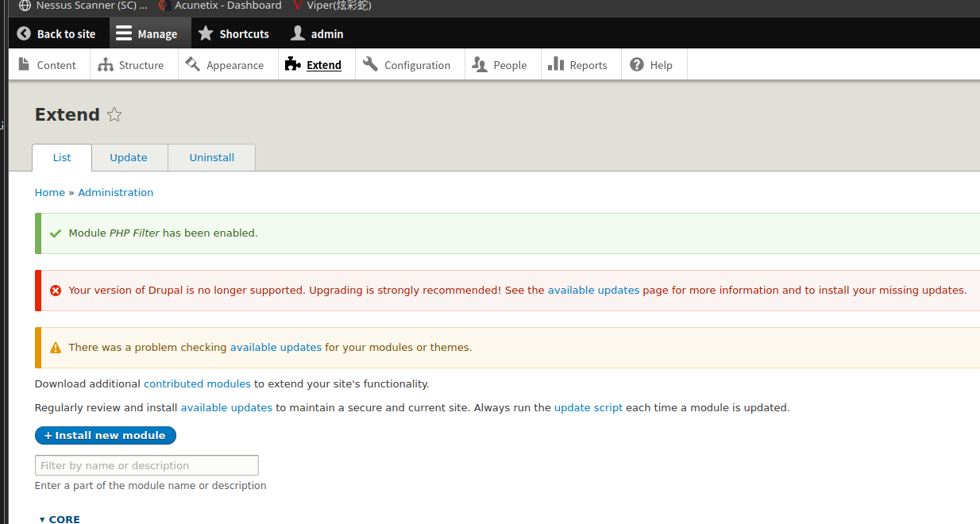Open the contributed modules link
The image size is (980, 524).
pyautogui.click(x=197, y=384)
